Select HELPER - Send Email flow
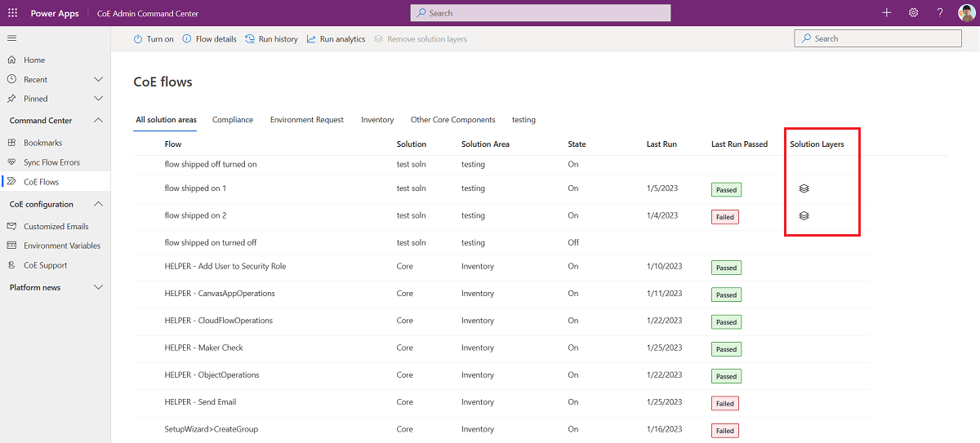 click(200, 402)
